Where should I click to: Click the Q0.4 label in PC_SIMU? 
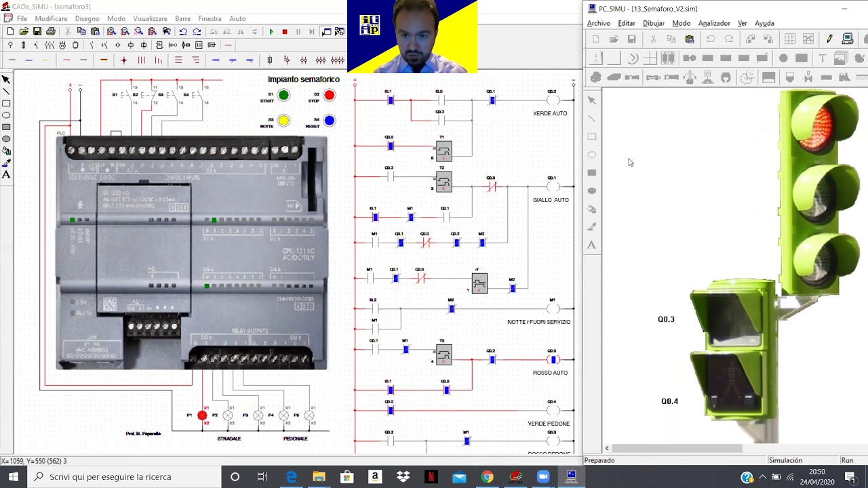[669, 401]
